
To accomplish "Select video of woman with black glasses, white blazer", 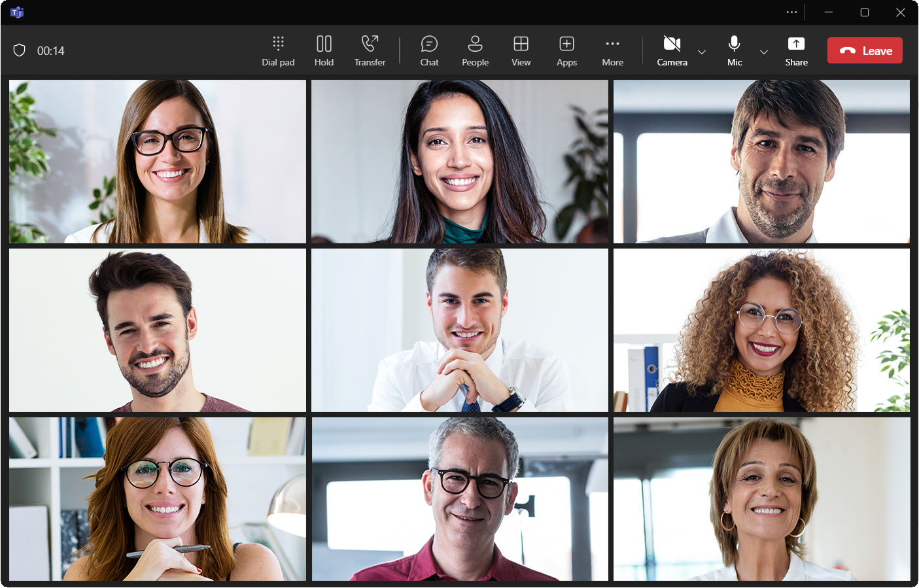I will coord(158,162).
